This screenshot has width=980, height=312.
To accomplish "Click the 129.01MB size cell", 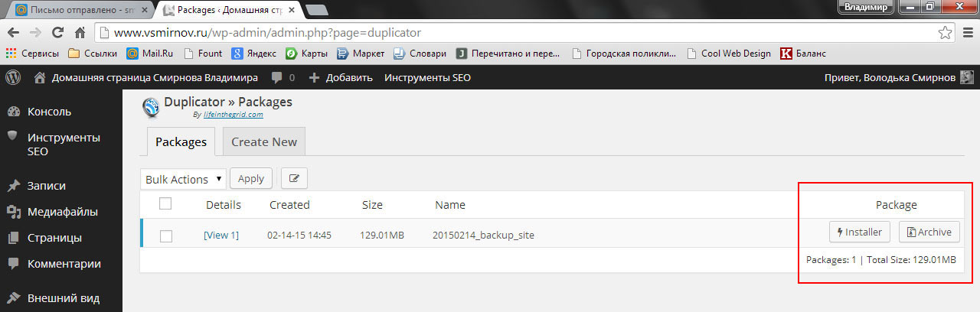I will point(382,235).
